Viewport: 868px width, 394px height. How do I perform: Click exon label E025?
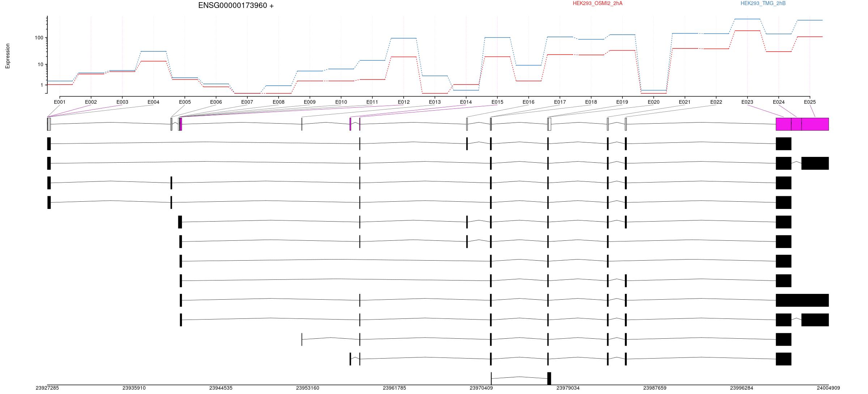pyautogui.click(x=810, y=102)
